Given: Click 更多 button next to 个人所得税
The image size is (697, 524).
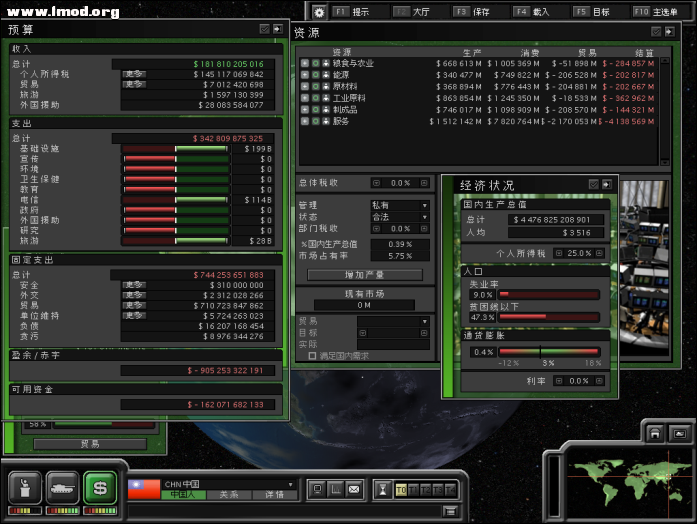Looking at the screenshot, I should [134, 74].
